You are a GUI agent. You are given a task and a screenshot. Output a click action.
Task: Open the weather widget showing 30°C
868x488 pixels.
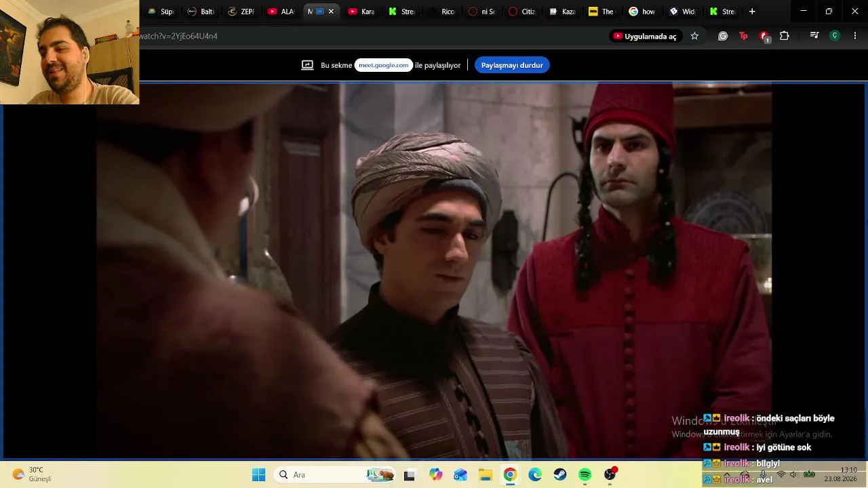[33, 474]
